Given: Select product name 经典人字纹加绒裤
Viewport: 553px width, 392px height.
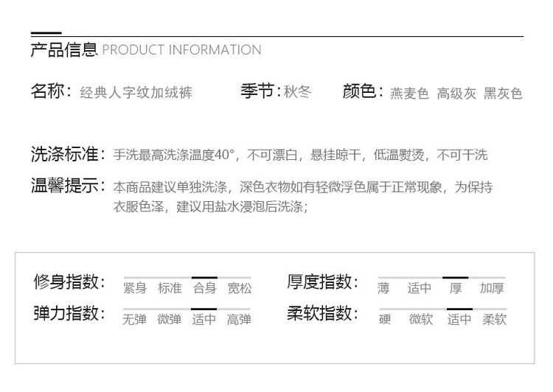Looking at the screenshot, I should point(136,92).
